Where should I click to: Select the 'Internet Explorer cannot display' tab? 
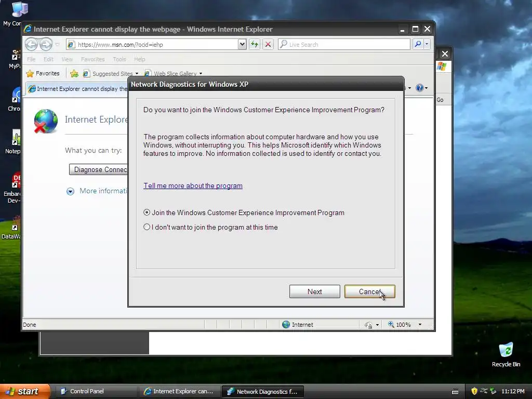[78, 89]
